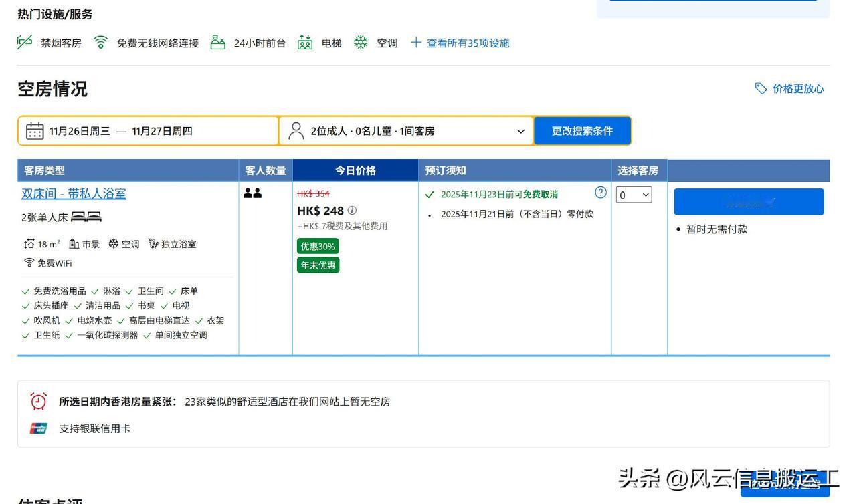Viewport: 855px width, 504px height.
Task: Click 2025年11月21日前零付款 text
Action: (x=517, y=214)
